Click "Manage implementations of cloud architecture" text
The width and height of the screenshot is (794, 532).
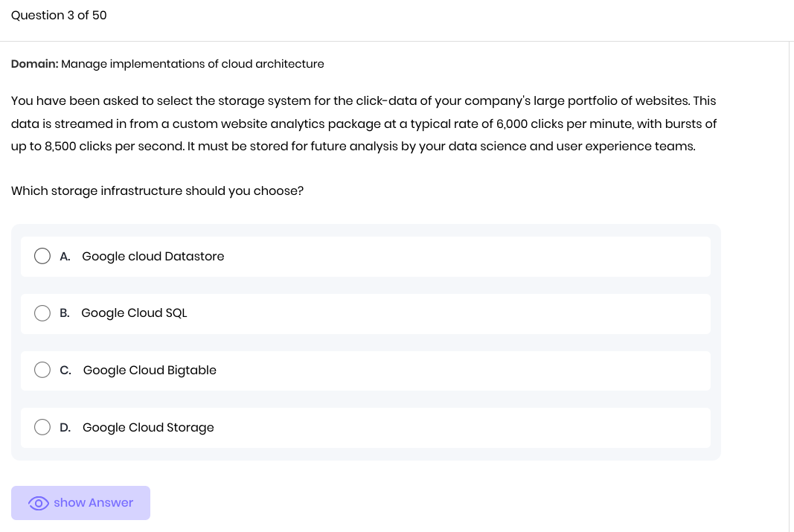[x=193, y=64]
